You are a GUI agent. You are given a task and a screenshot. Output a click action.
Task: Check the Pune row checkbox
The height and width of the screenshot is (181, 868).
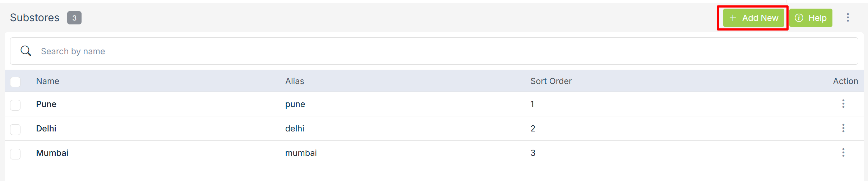(x=15, y=105)
